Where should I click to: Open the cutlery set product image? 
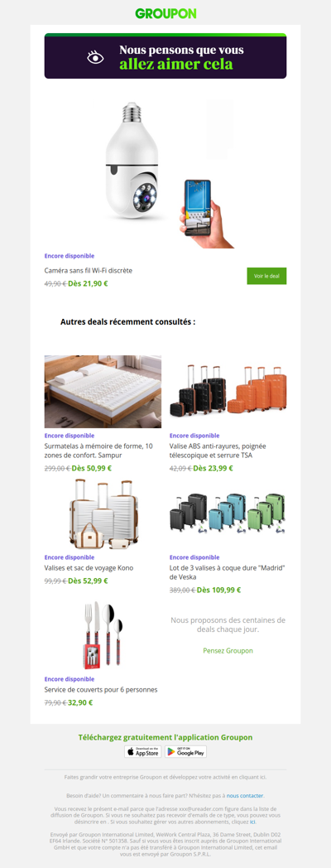tap(103, 635)
